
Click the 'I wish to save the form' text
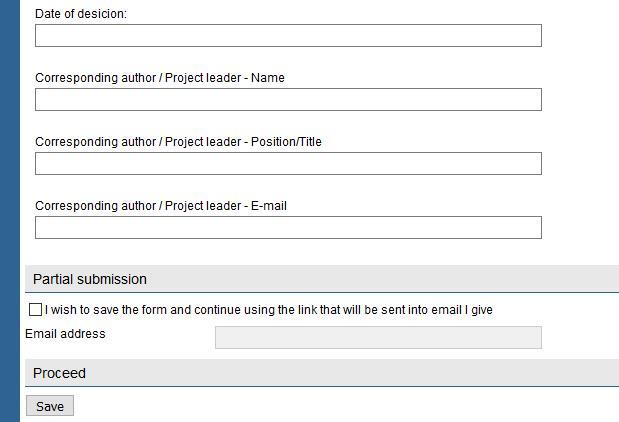(x=106, y=310)
